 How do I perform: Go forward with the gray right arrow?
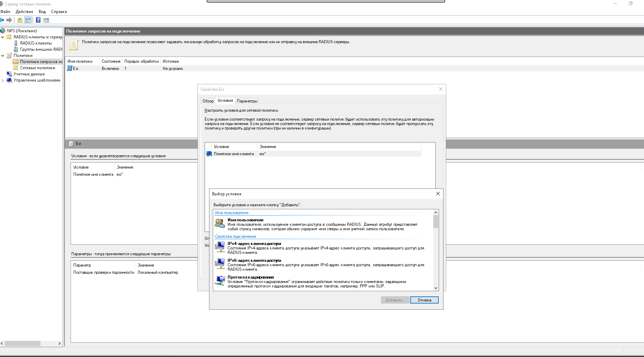(9, 20)
